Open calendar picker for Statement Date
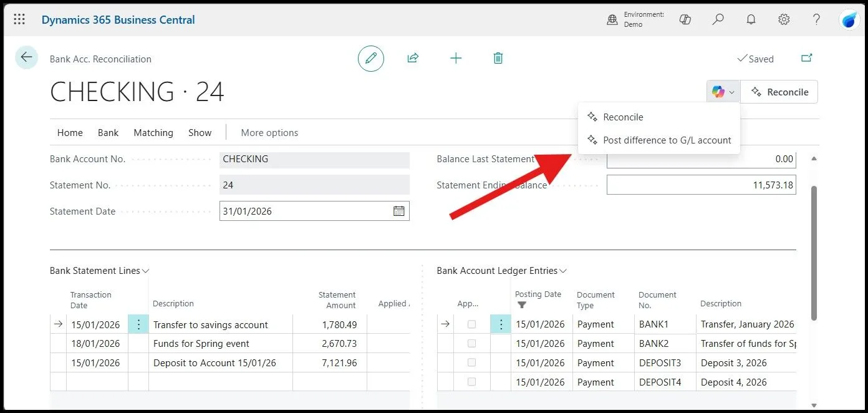The image size is (868, 413). pos(399,211)
